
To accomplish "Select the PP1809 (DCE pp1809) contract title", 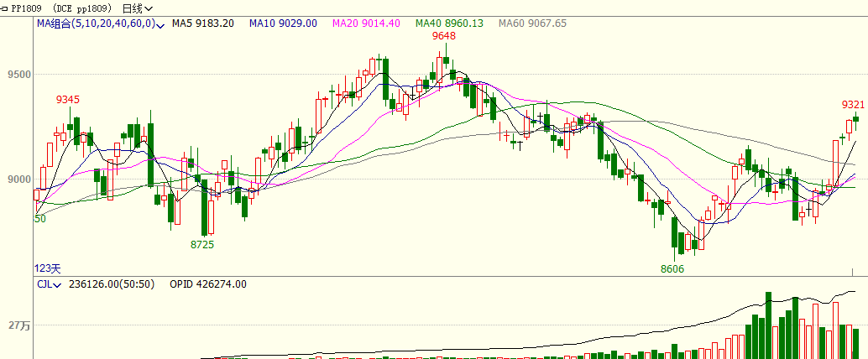I will pos(62,8).
